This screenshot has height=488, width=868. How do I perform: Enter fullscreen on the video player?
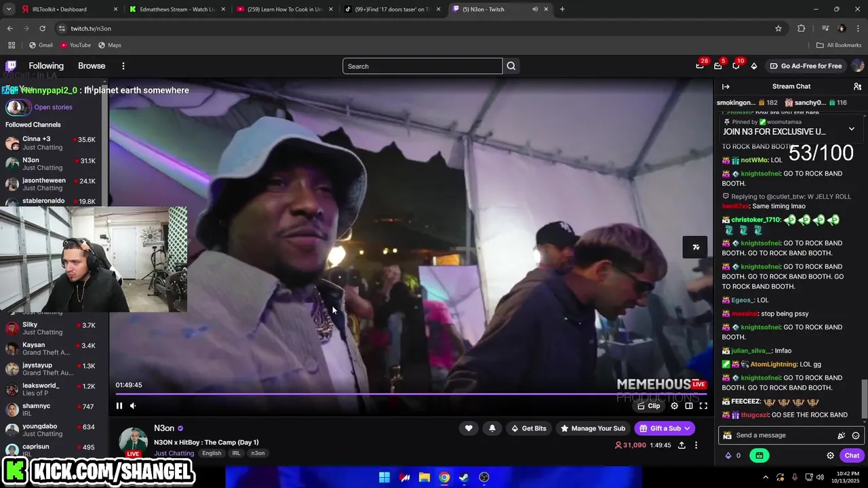(x=703, y=406)
